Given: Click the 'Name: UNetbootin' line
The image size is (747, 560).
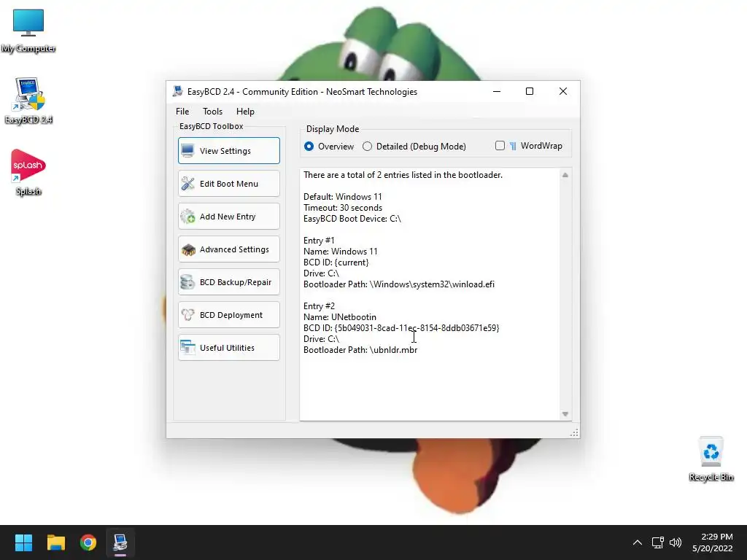Looking at the screenshot, I should (340, 317).
